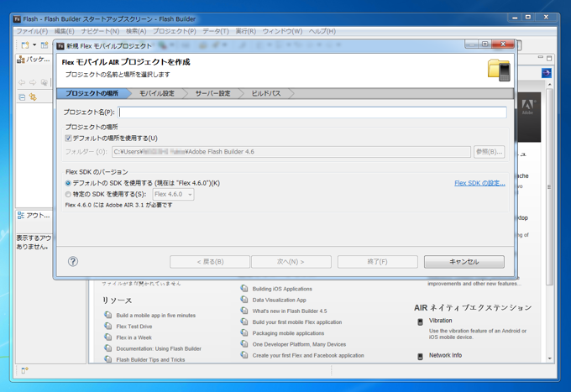
Task: Click the Package Explorer view icon (パッケ...)
Action: tap(21, 60)
